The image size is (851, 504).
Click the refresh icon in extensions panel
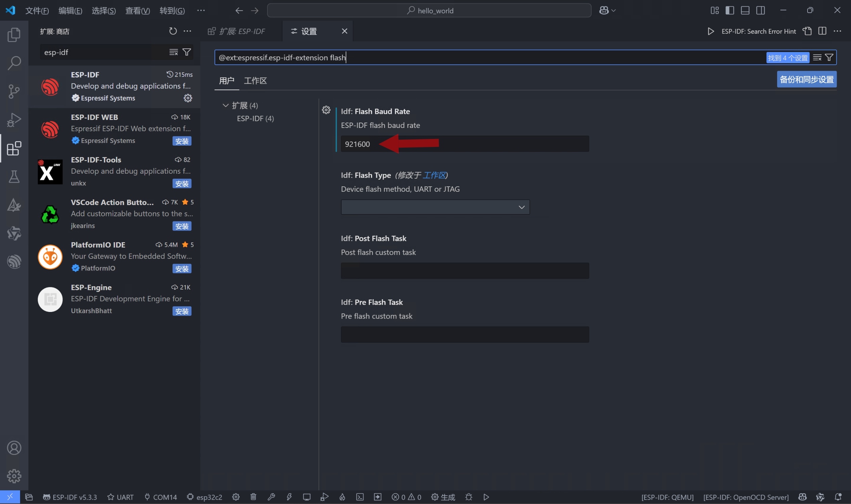click(x=173, y=31)
